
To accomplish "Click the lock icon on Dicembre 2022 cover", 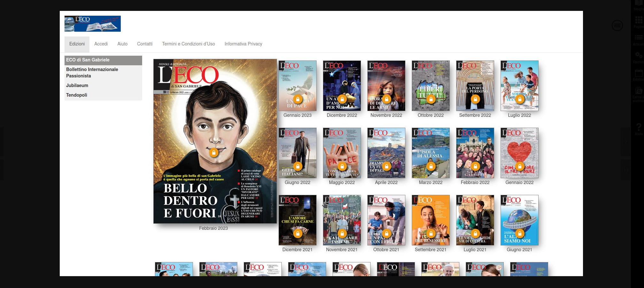I will point(342,99).
